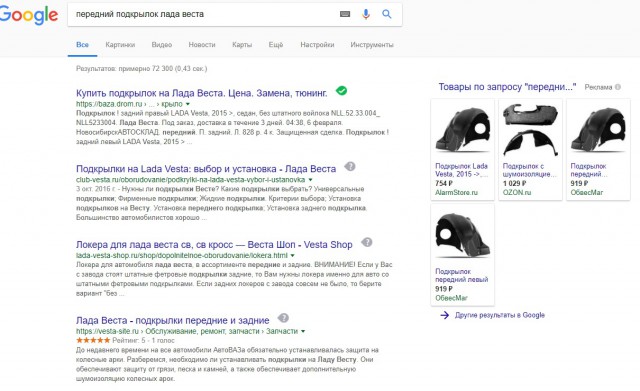Open result Локера для лада веста св, св кросс
640x391 pixels.
(214, 244)
